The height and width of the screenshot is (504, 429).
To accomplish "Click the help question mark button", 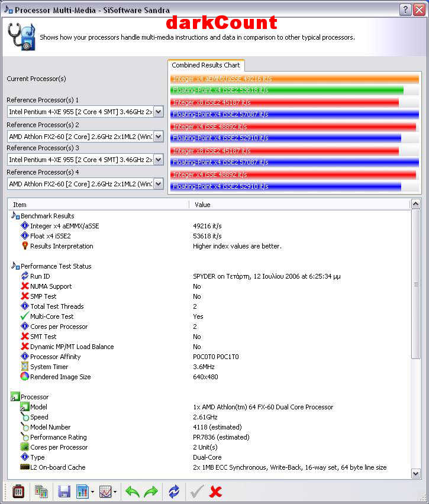I will coord(405,9).
